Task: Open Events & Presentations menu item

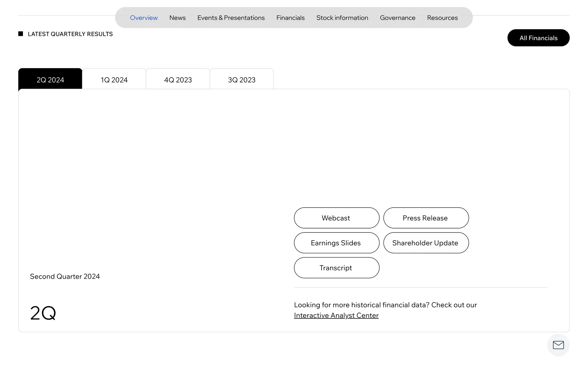Action: tap(231, 18)
